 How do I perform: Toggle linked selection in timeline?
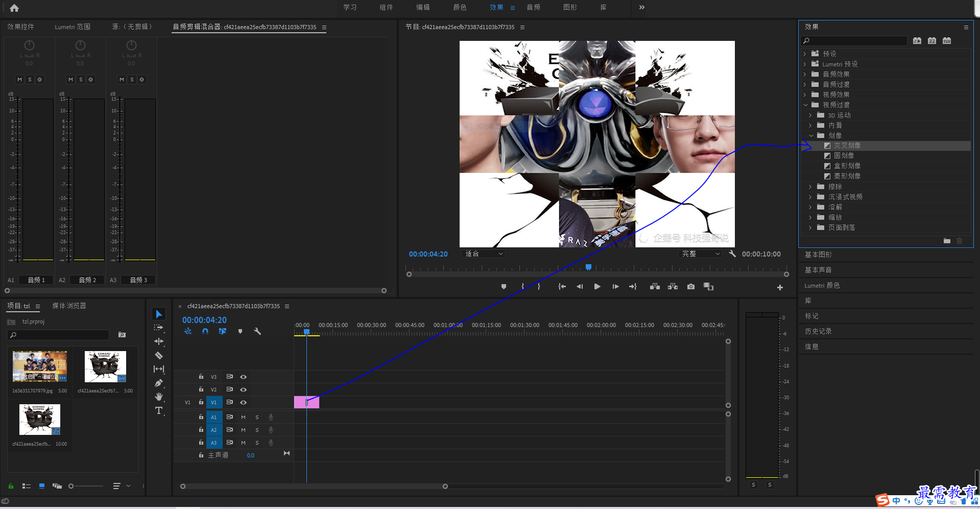(223, 331)
